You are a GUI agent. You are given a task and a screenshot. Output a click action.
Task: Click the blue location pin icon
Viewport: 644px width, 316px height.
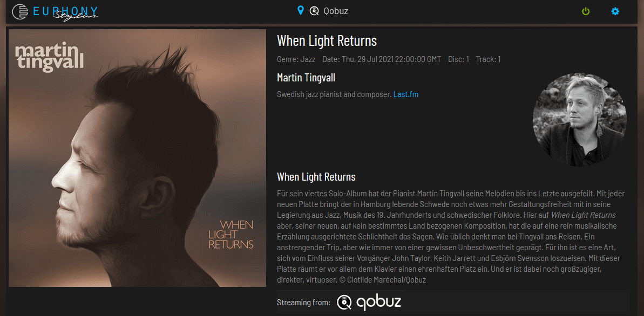301,10
